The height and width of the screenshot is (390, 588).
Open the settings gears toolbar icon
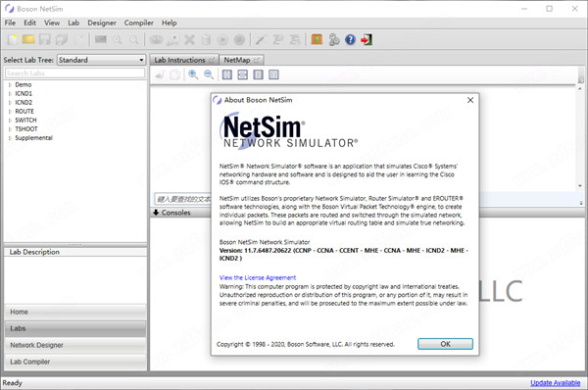point(334,39)
